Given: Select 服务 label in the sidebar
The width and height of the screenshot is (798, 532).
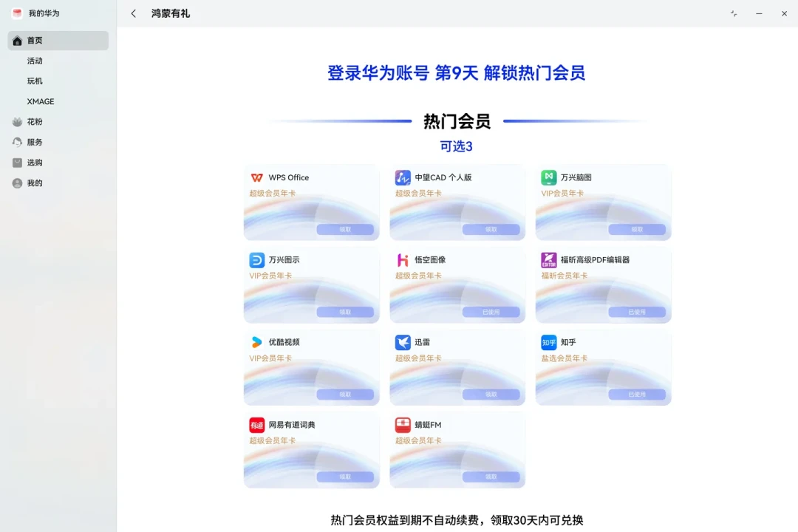Looking at the screenshot, I should click(x=35, y=143).
